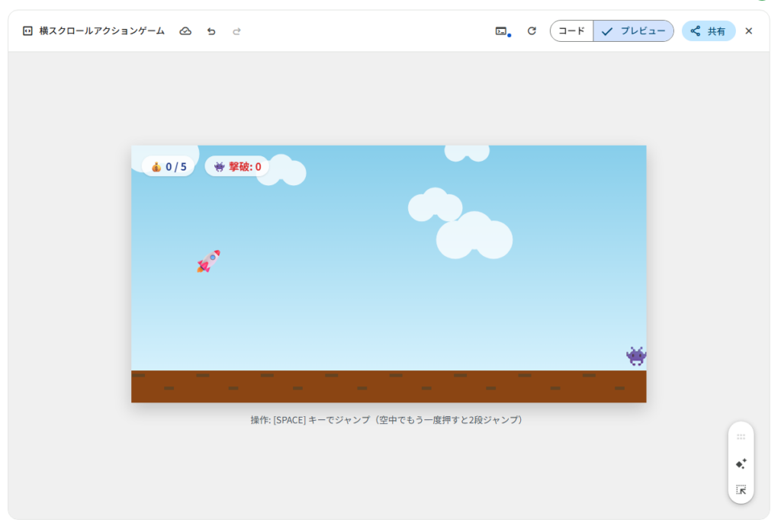Screen dimensions: 781x532
Task: Click the 撃破: 0 defeat counter
Action: point(237,166)
